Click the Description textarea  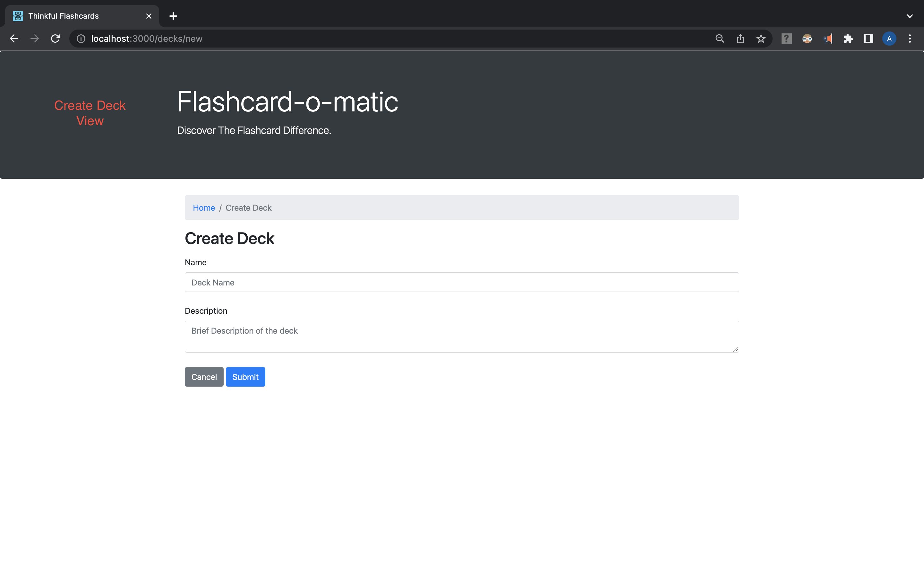tap(462, 337)
